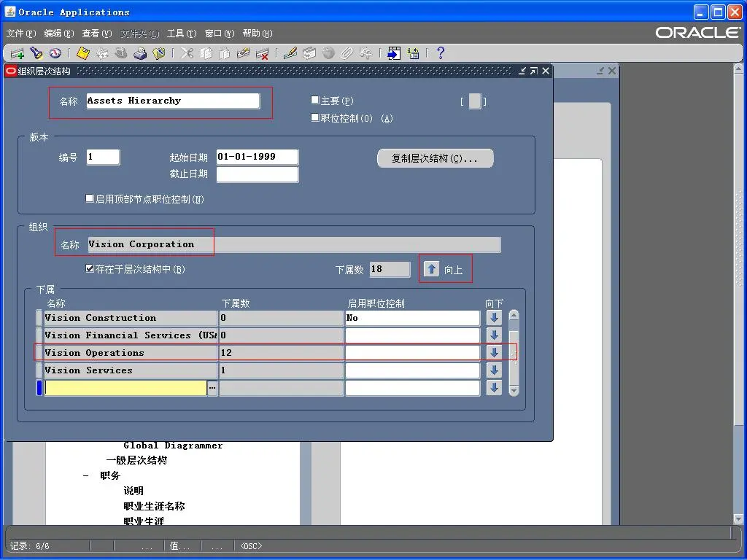This screenshot has width=747, height=560.
Task: Click the Translations globe icon
Action: pyautogui.click(x=328, y=53)
